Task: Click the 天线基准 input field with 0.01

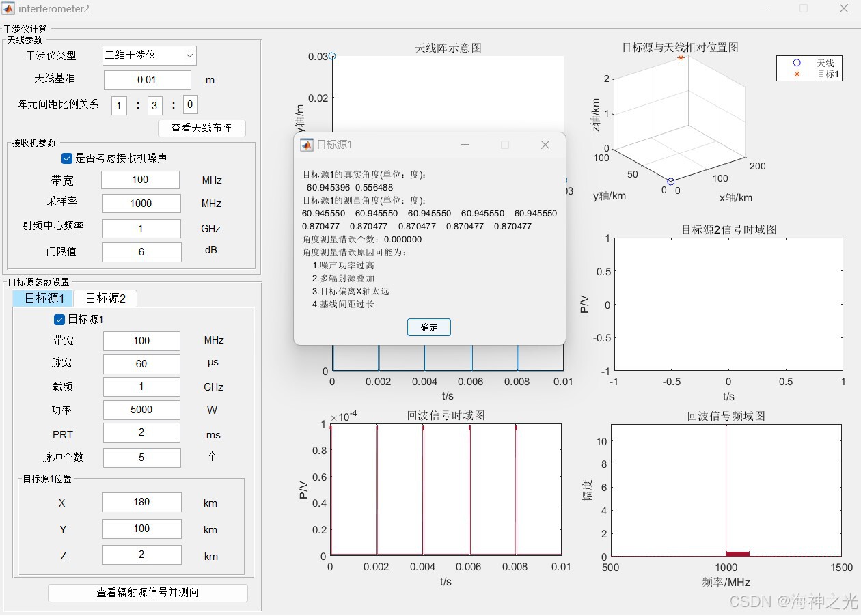Action: point(148,80)
